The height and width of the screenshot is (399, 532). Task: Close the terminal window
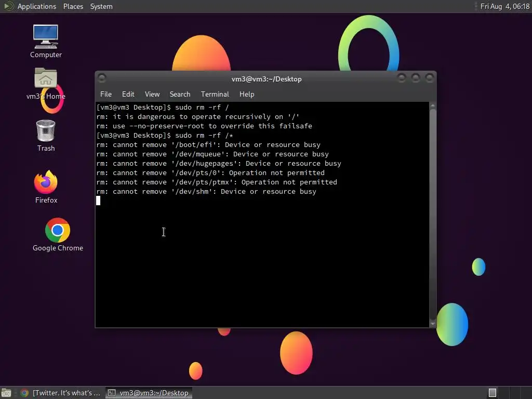click(x=430, y=78)
